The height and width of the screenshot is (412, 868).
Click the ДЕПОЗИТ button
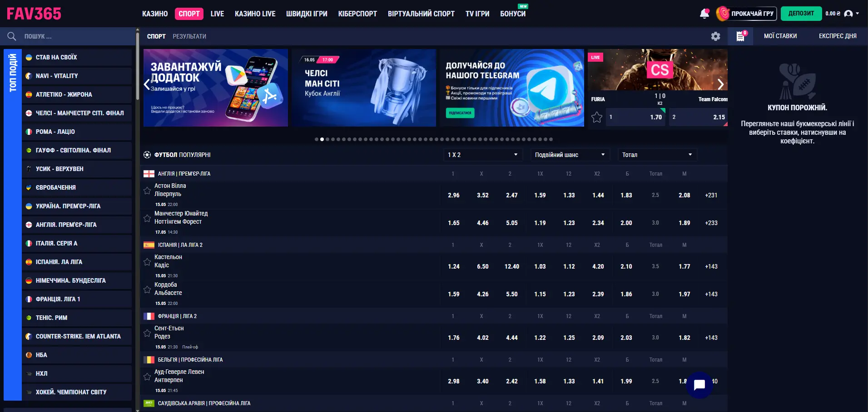coord(801,14)
